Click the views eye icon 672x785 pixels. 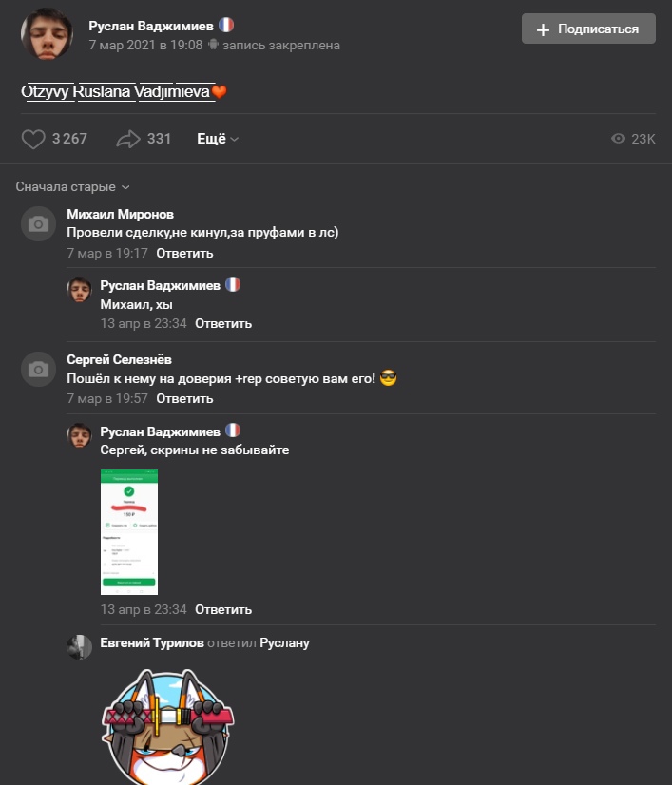[619, 139]
